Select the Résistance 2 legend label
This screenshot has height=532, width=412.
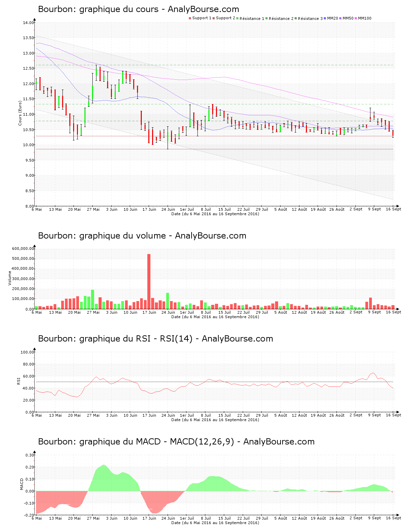click(281, 19)
